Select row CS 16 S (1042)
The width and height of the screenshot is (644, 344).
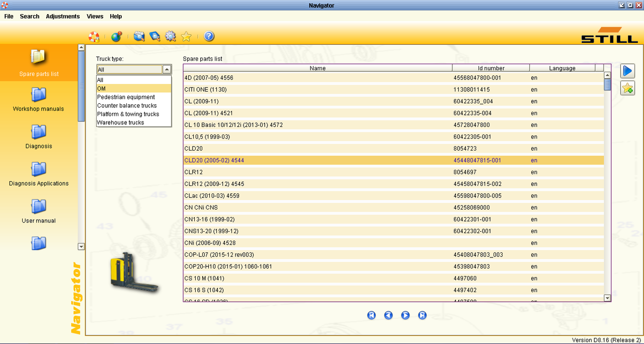click(x=393, y=290)
